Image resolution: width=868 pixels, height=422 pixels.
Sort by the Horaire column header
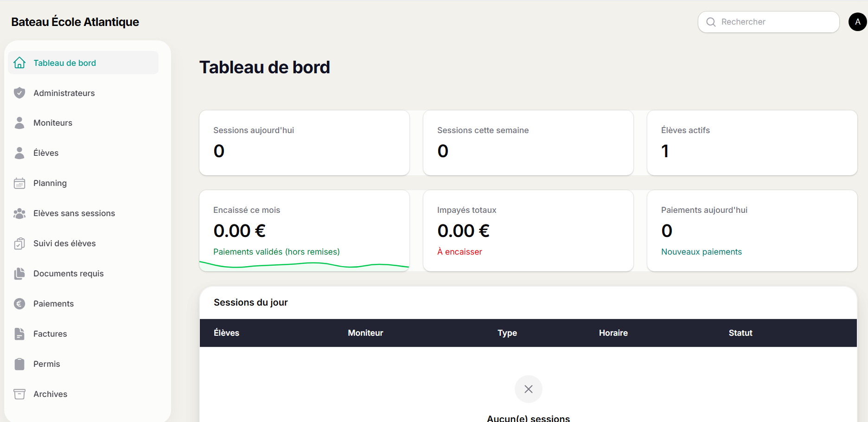click(613, 333)
